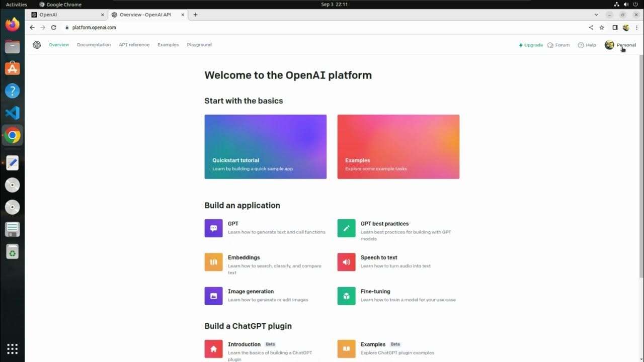Click the Embeddings title link
This screenshot has height=362, width=644.
244,257
